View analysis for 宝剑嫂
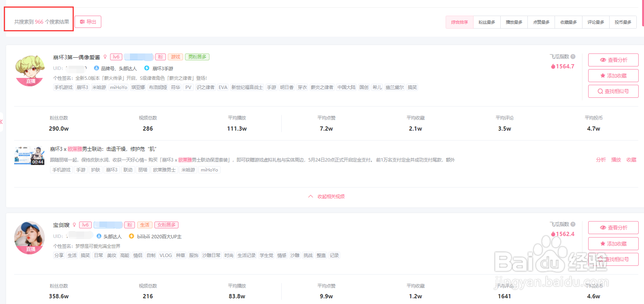The width and height of the screenshot is (644, 304). coord(613,228)
